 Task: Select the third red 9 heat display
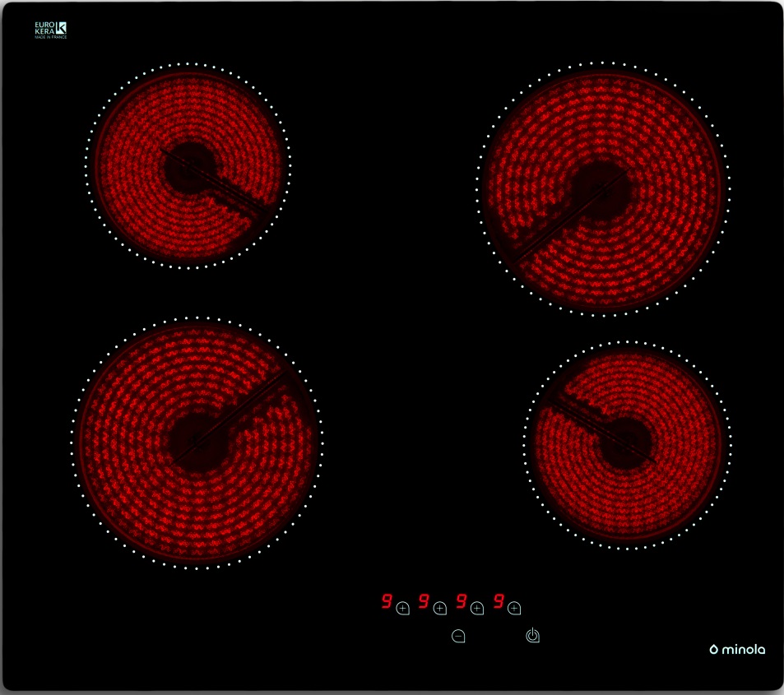tap(462, 602)
